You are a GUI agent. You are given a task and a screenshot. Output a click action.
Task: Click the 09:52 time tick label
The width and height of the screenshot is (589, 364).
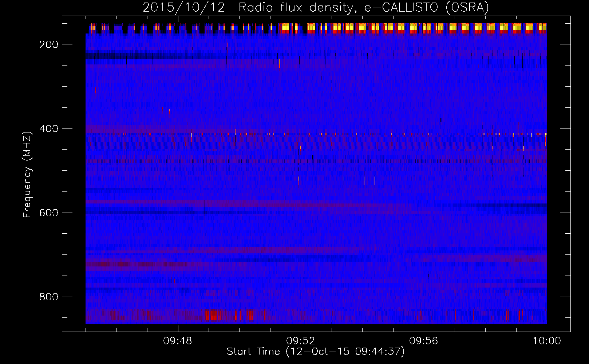[x=301, y=341]
